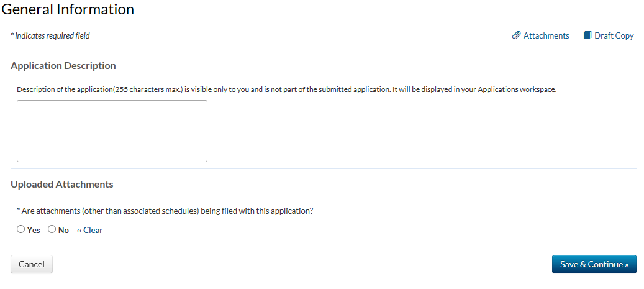
Task: Click inside the application description text box
Action: coord(112,131)
